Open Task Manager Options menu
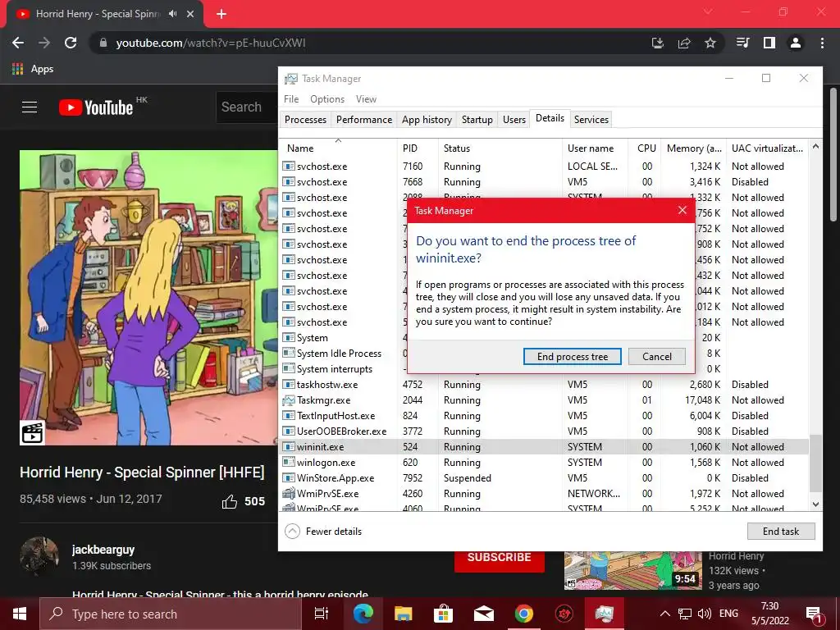This screenshot has width=840, height=630. tap(327, 99)
